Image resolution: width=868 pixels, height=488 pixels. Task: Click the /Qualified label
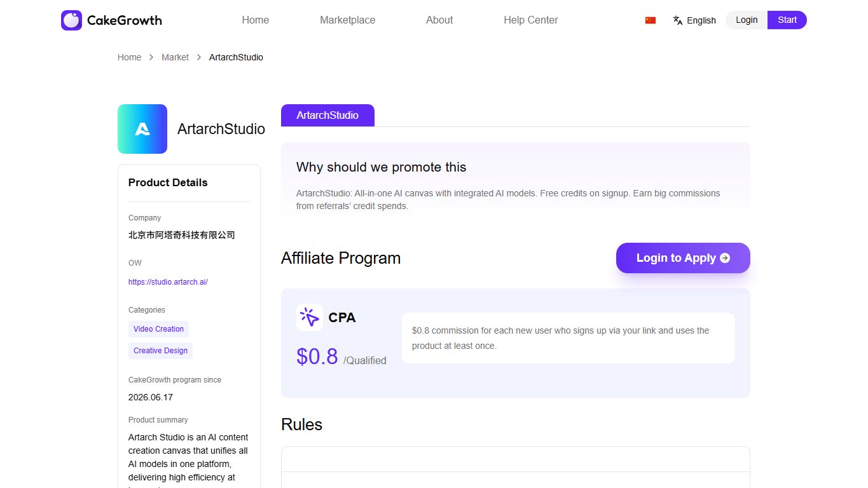365,360
